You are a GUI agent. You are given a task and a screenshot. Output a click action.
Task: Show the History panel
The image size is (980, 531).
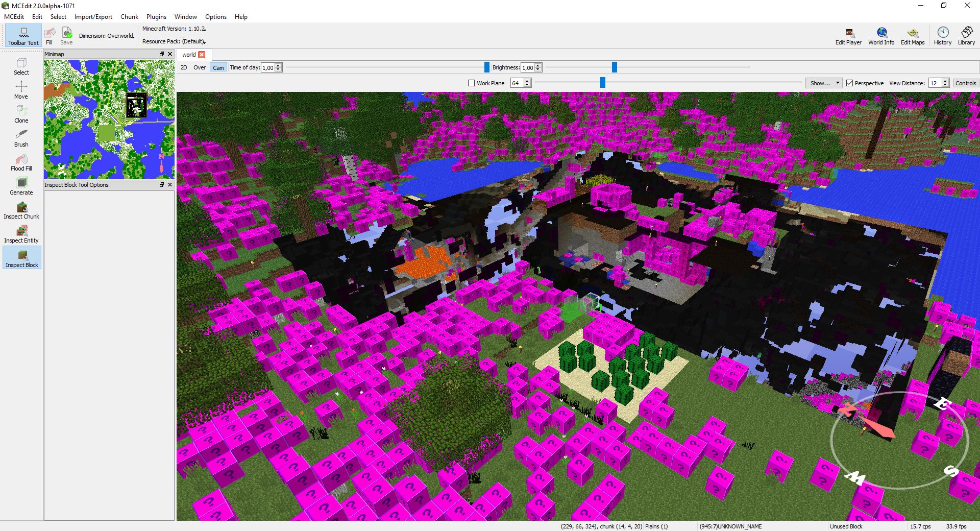943,36
